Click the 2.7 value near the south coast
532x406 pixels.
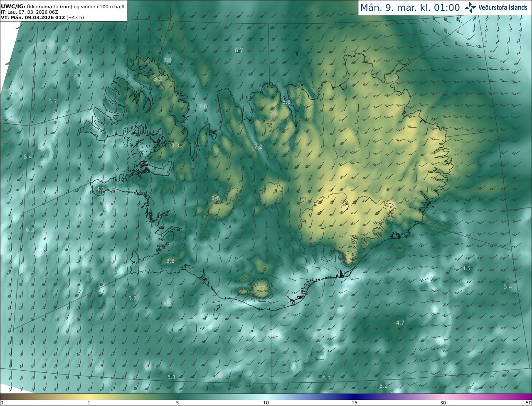tap(261, 289)
